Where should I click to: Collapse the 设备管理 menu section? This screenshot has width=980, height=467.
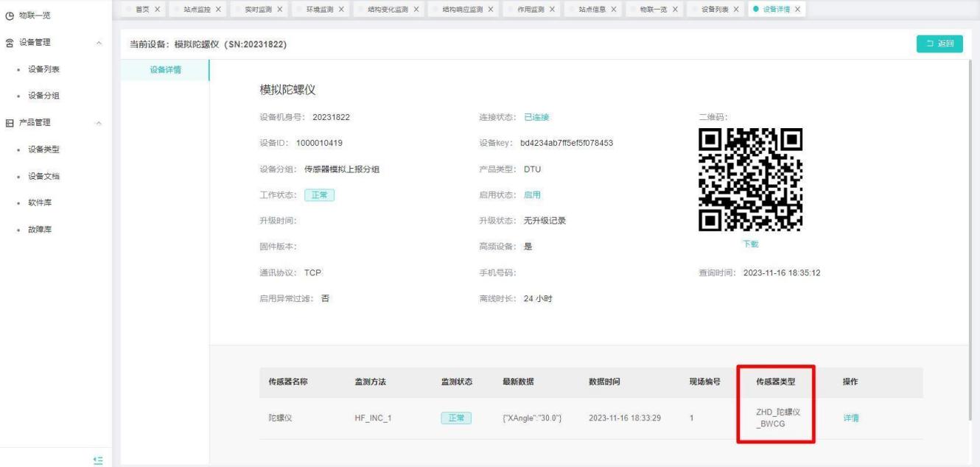click(x=99, y=43)
